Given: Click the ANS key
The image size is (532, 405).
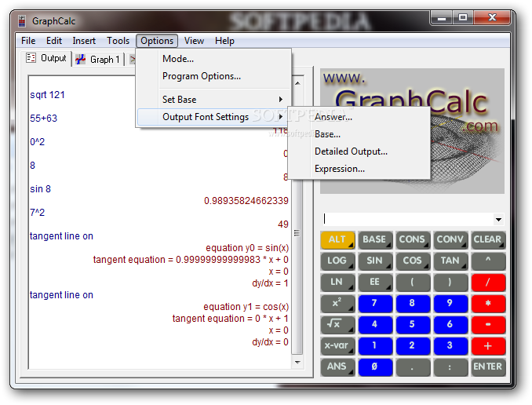Looking at the screenshot, I should (337, 367).
